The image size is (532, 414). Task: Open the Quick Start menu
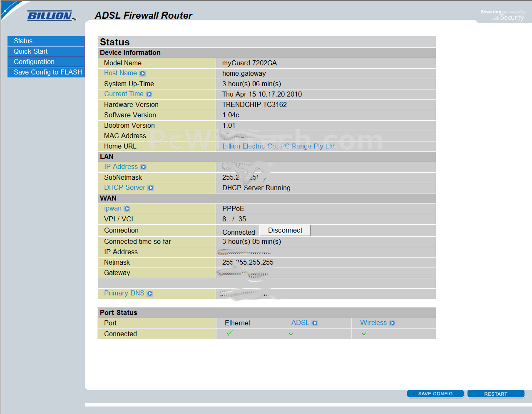coord(46,51)
